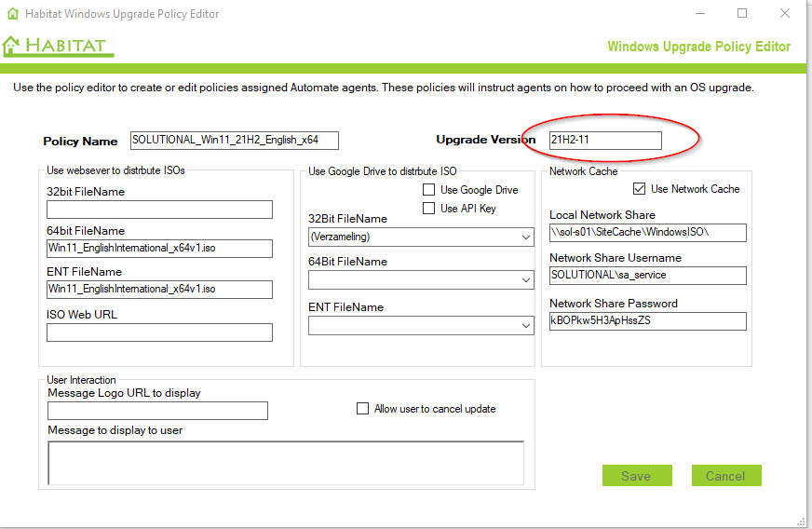Select the Upgrade Version text box
812x529 pixels.
(604, 141)
